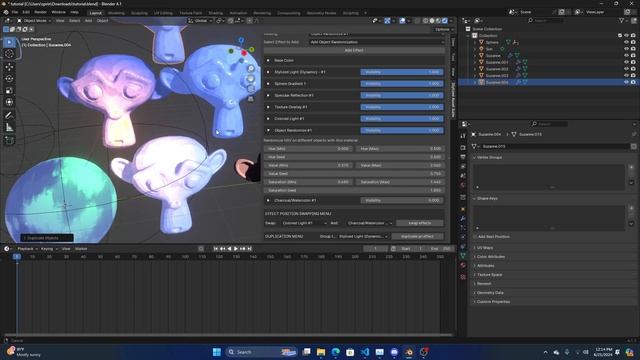The height and width of the screenshot is (360, 640).
Task: Switch to the Modeling workspace tab
Action: [x=116, y=13]
